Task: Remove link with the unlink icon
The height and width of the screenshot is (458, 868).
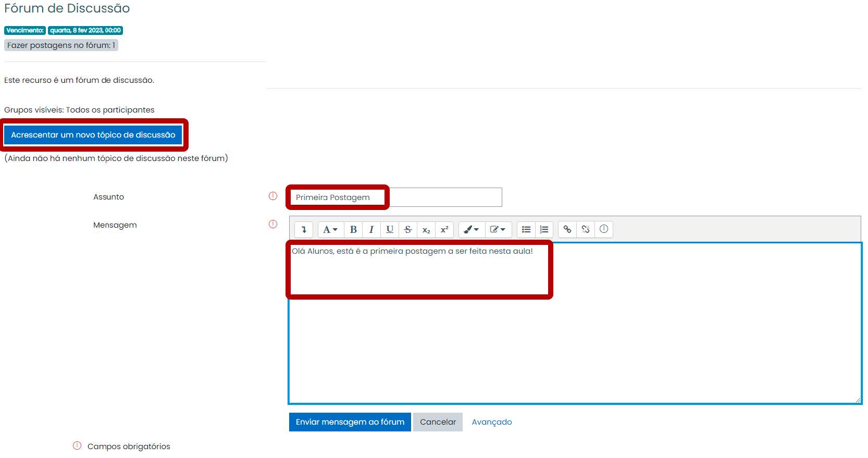Action: click(586, 229)
